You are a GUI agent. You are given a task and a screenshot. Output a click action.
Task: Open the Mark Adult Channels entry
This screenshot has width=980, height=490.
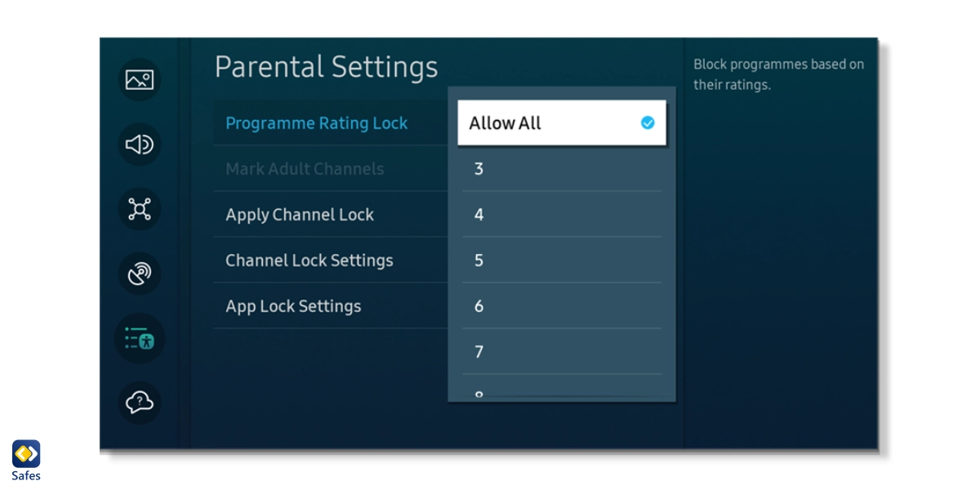305,168
